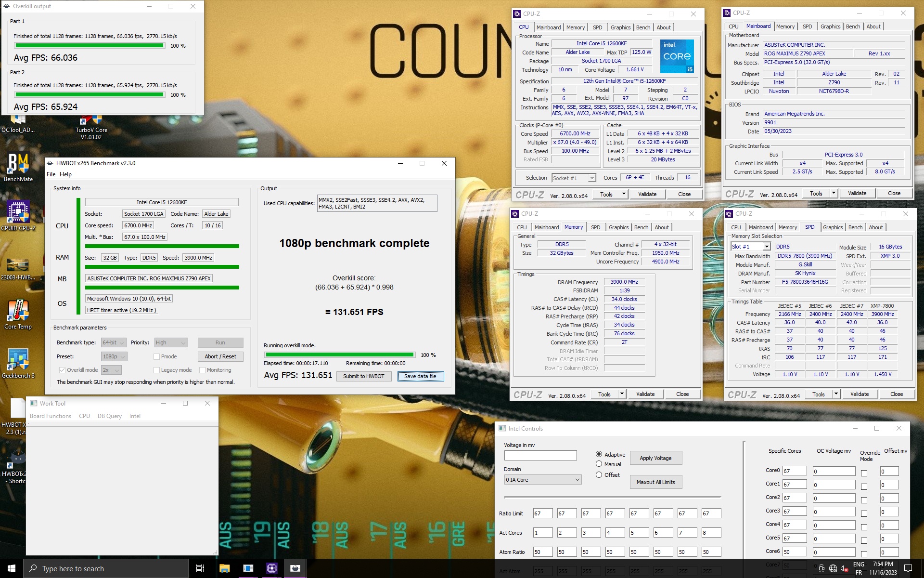Open the notification center icon
The image size is (924, 578).
[908, 568]
